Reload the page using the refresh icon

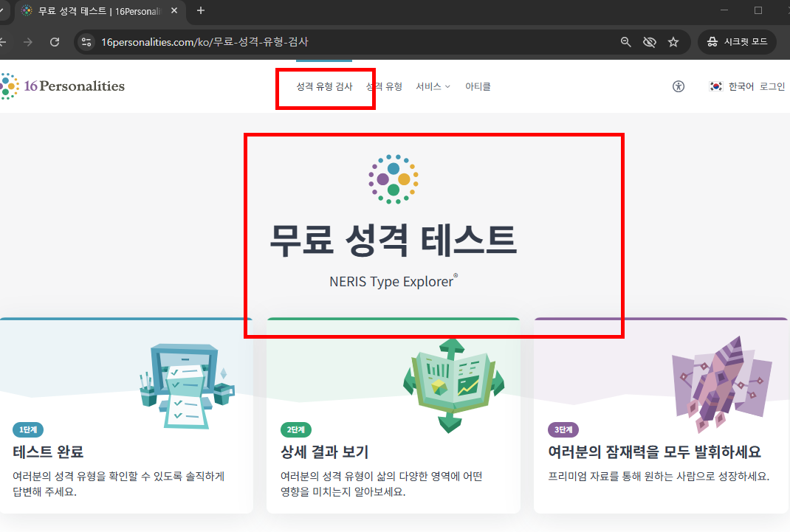(54, 42)
